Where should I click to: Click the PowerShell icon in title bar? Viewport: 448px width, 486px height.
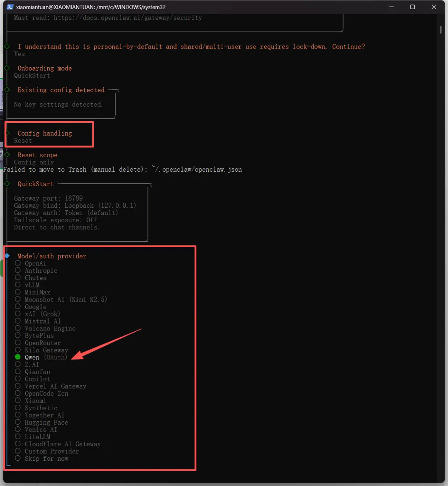point(10,7)
